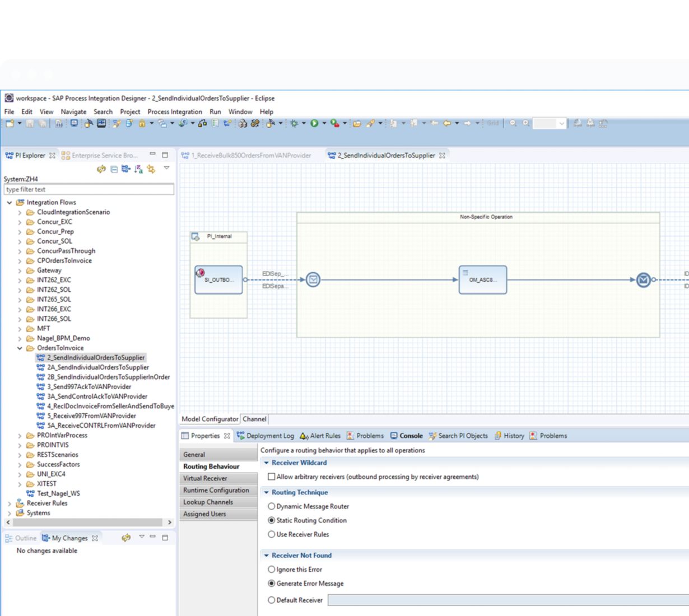This screenshot has height=616, width=689.
Task: Click the Default Receiver input field
Action: point(508,600)
